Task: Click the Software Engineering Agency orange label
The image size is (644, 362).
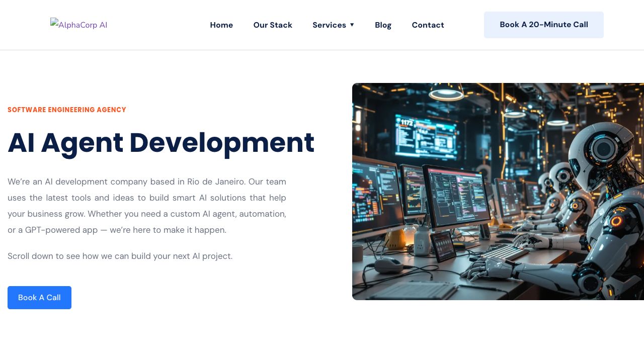Action: (67, 110)
